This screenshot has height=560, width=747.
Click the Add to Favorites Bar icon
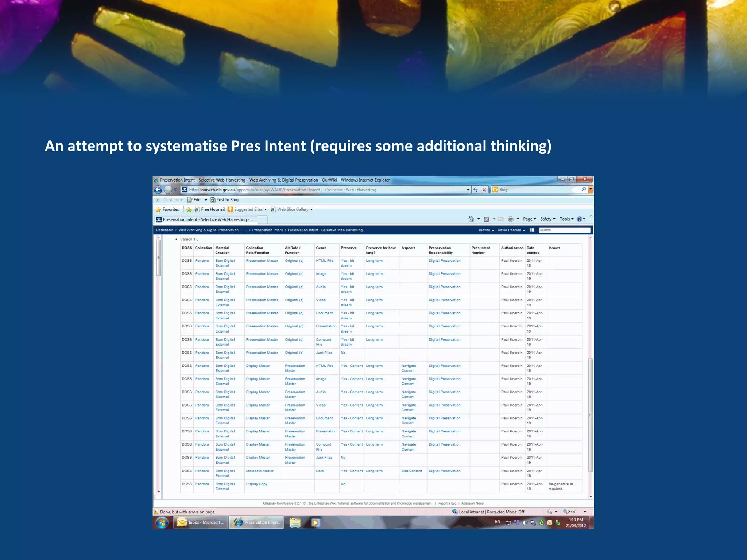pyautogui.click(x=189, y=209)
